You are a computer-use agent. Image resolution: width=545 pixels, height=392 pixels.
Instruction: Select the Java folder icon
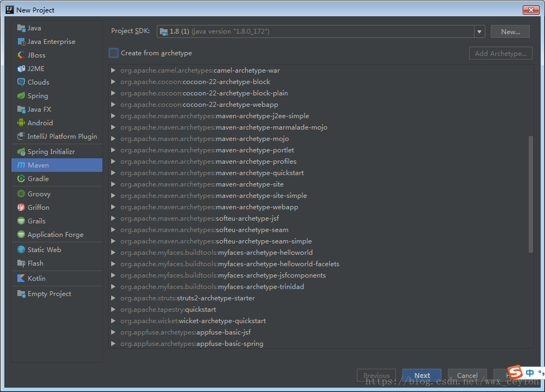tap(21, 28)
